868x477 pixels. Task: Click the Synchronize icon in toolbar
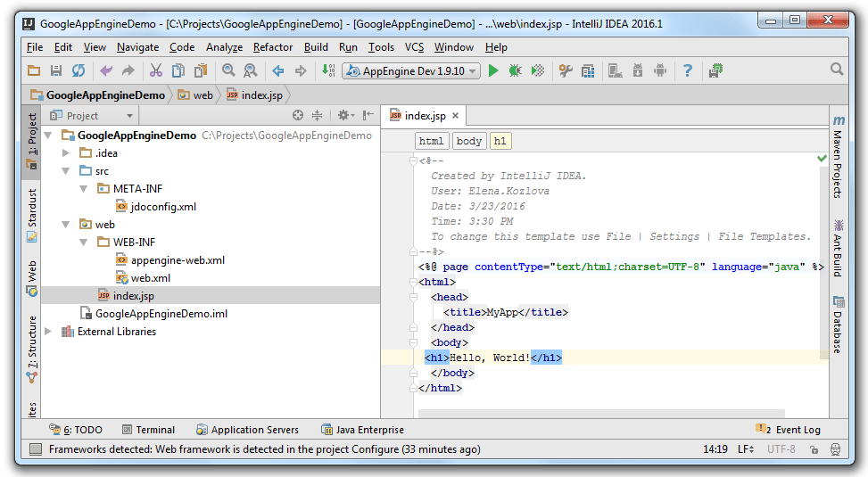(x=79, y=70)
